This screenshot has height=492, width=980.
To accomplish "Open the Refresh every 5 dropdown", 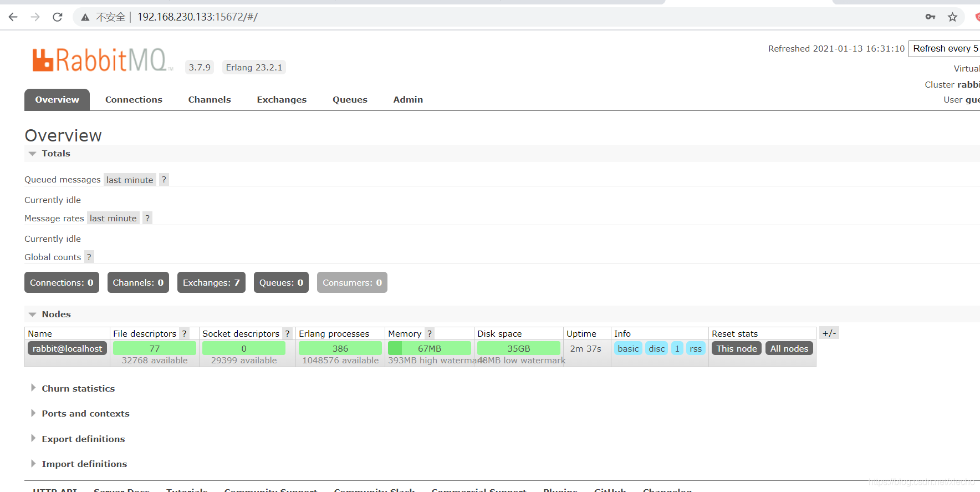I will pos(945,48).
